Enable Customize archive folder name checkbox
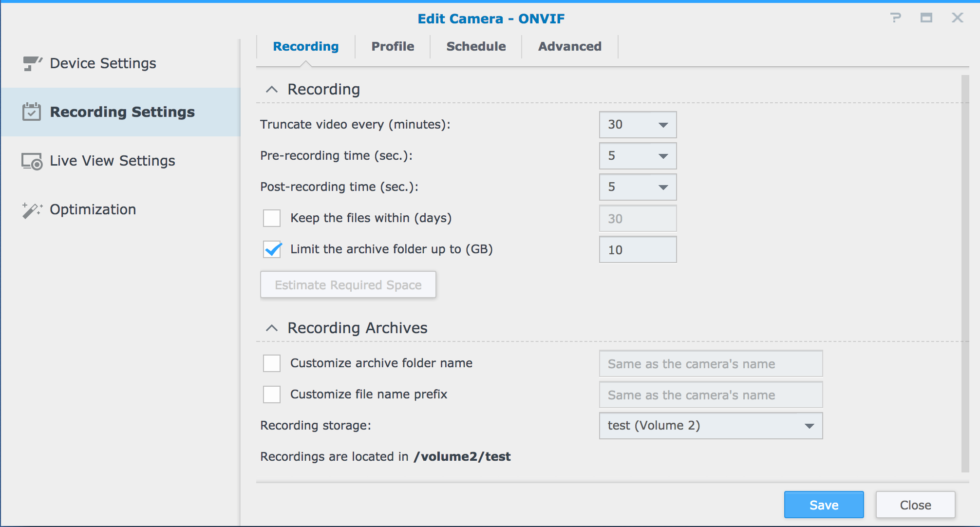 [272, 363]
